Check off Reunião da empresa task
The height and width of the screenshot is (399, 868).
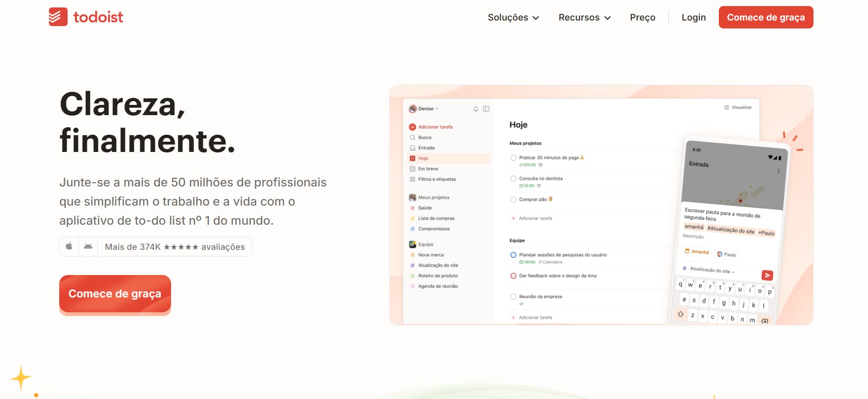[x=513, y=296]
